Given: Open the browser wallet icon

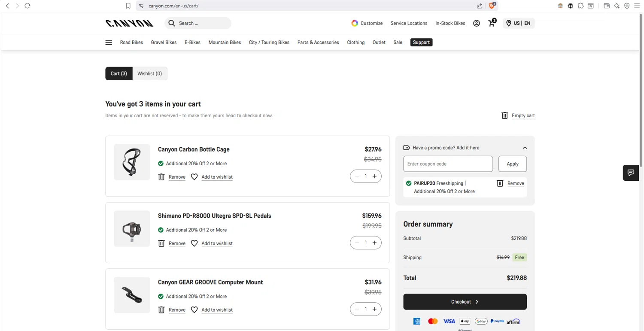Looking at the screenshot, I should [x=607, y=6].
